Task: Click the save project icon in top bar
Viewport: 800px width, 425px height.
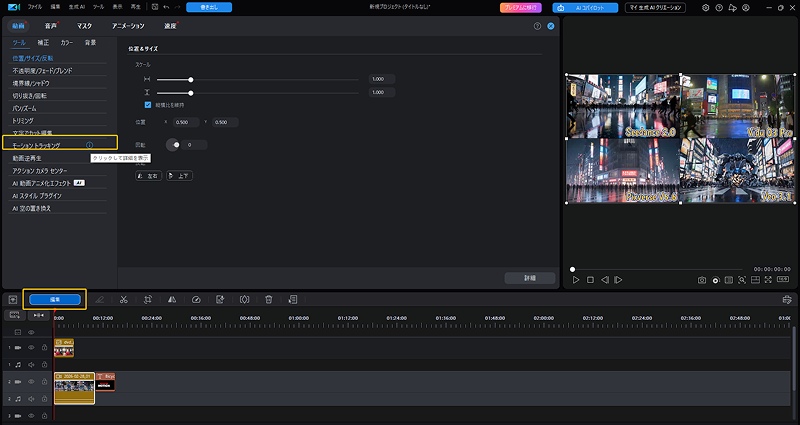Action: pyautogui.click(x=155, y=7)
